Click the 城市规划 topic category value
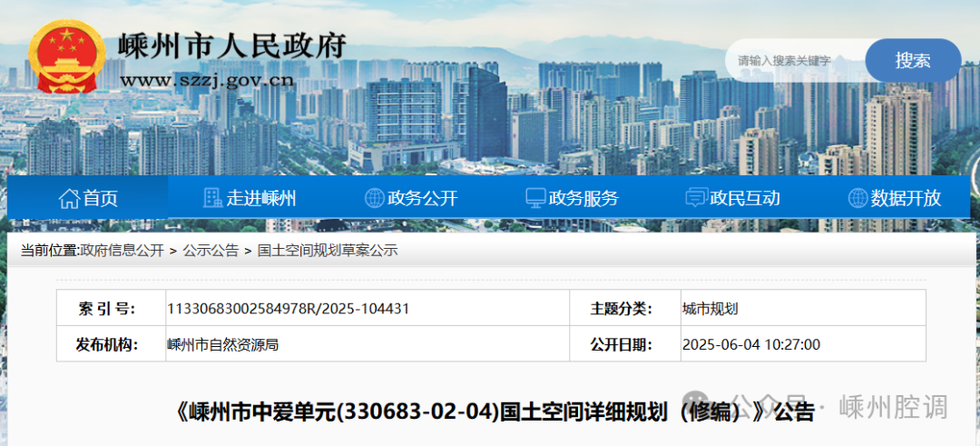 tap(710, 309)
